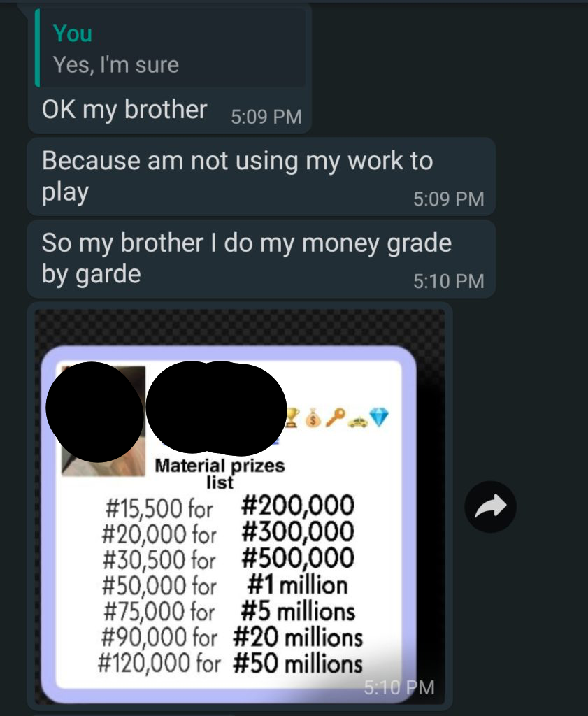This screenshot has height=716, width=588.
Task: Tap the "#15,500 for #200,000" row
Action: tap(229, 506)
